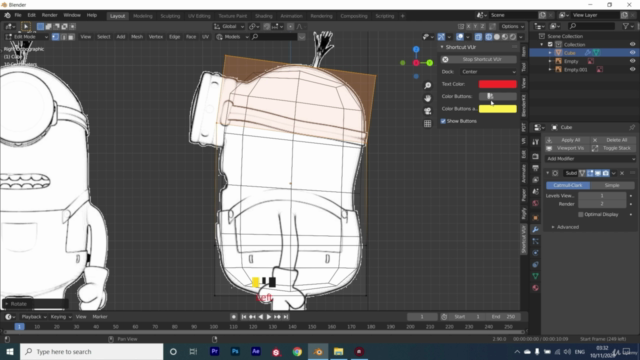640x360 pixels.
Task: Click Toggle Stack button
Action: coord(613,148)
